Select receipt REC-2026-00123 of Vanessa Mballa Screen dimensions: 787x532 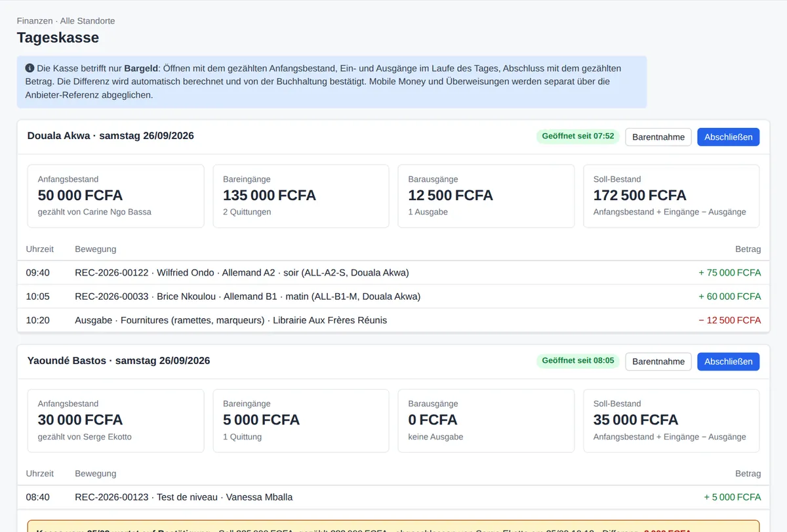[x=393, y=497]
